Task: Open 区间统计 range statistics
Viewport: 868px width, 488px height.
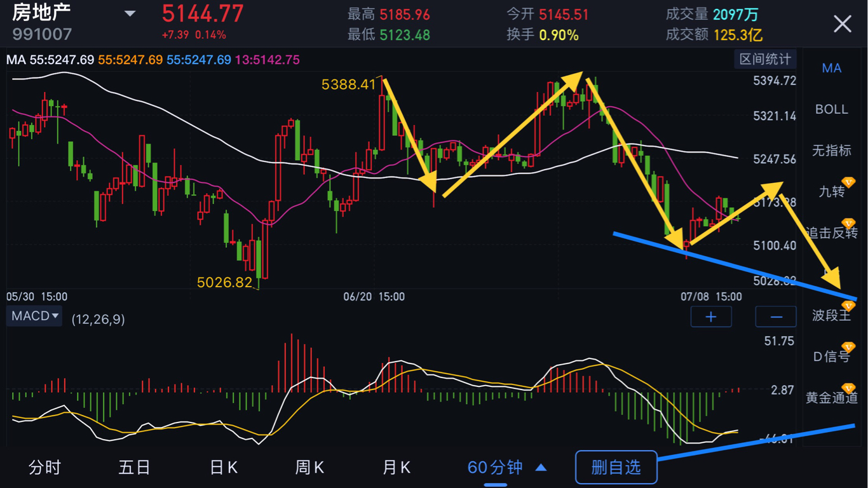Action: (765, 60)
